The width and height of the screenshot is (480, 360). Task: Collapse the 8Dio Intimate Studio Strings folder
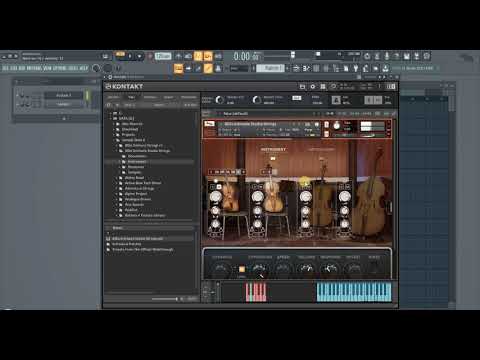coord(117,151)
